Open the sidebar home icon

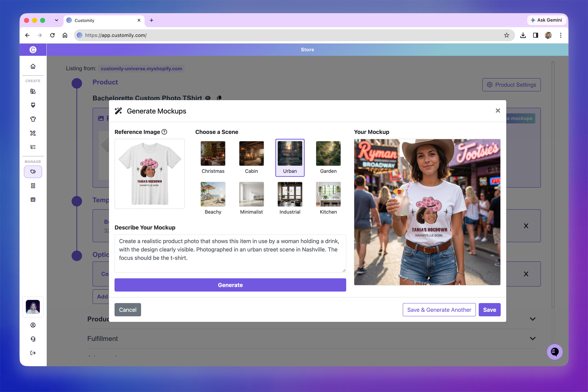point(33,66)
